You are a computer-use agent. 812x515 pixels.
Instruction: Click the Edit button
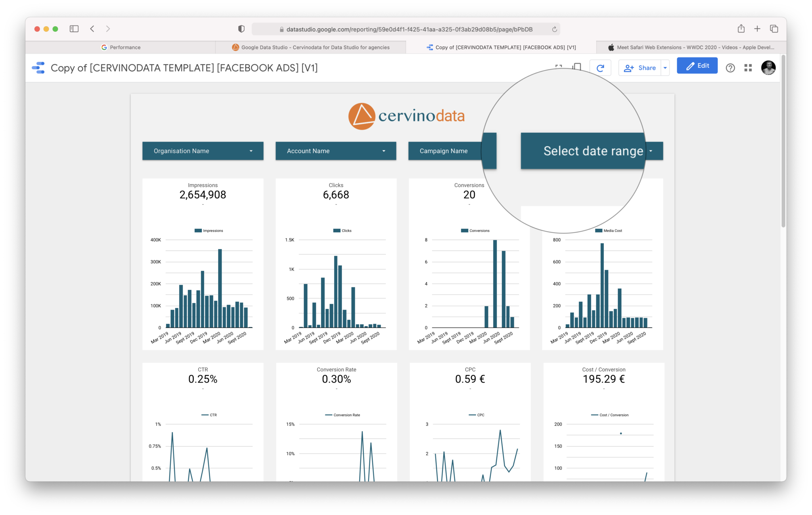(x=697, y=65)
